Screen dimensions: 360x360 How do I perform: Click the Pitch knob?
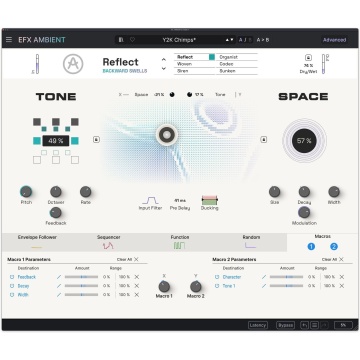[x=26, y=192]
